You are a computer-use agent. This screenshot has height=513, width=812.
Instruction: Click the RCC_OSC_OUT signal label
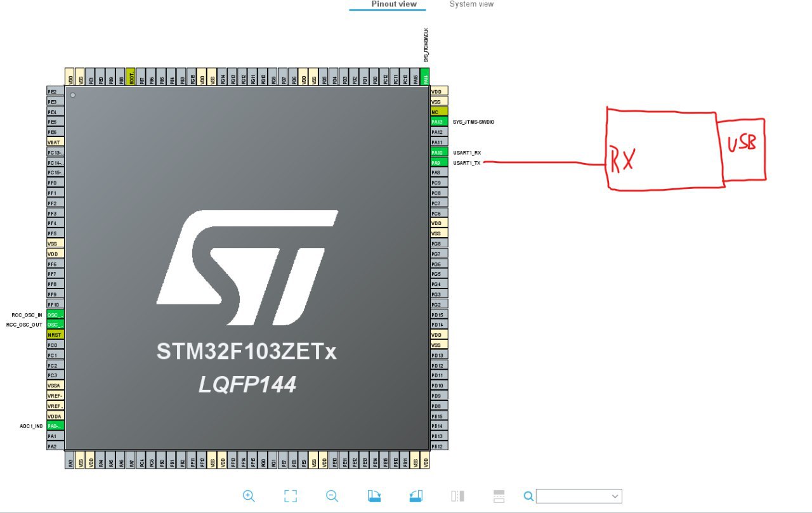(24, 325)
